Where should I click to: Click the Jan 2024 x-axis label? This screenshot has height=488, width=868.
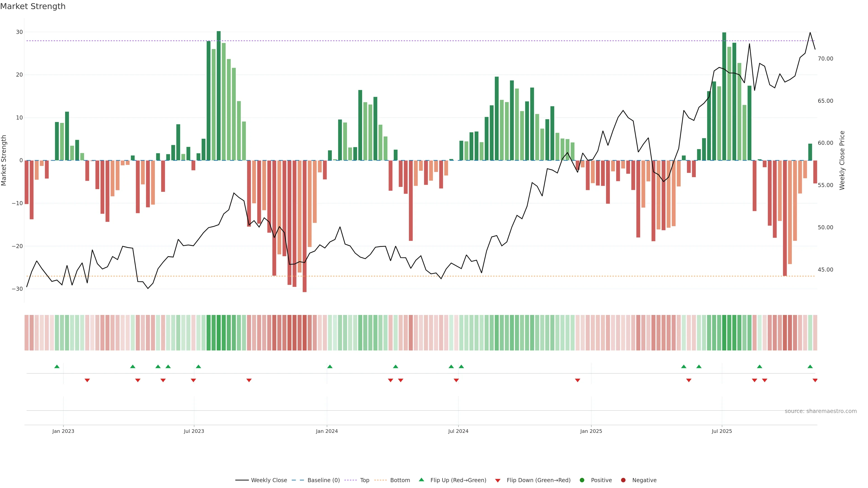coord(326,431)
